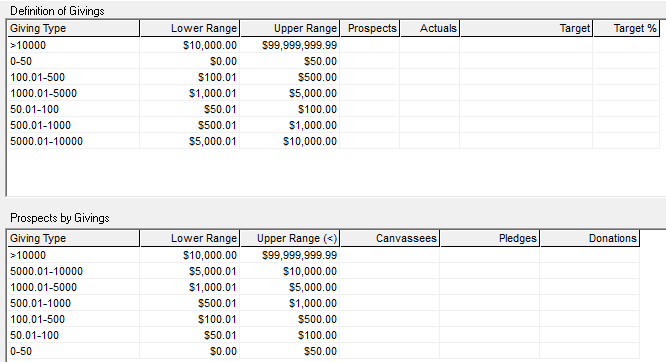The width and height of the screenshot is (666, 362).
Task: Click $99,999,999.99 upper range in Definition table
Action: point(299,45)
